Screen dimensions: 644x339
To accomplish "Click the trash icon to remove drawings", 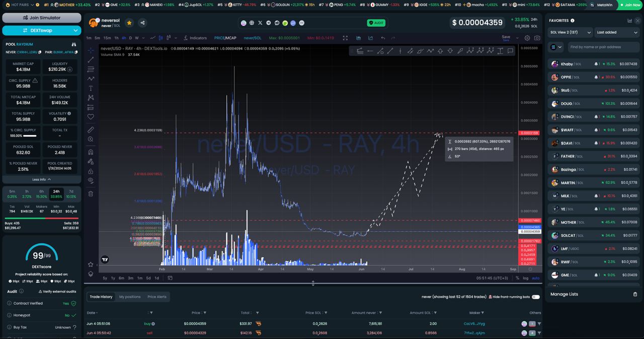I will 91,193.
